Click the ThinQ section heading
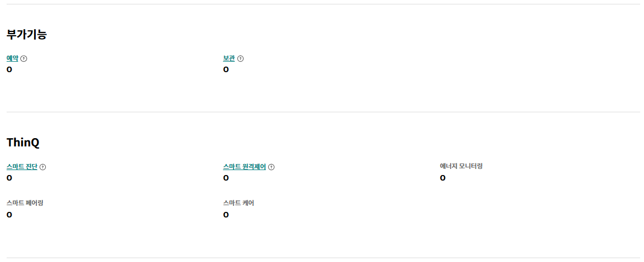The image size is (644, 262). [x=23, y=143]
